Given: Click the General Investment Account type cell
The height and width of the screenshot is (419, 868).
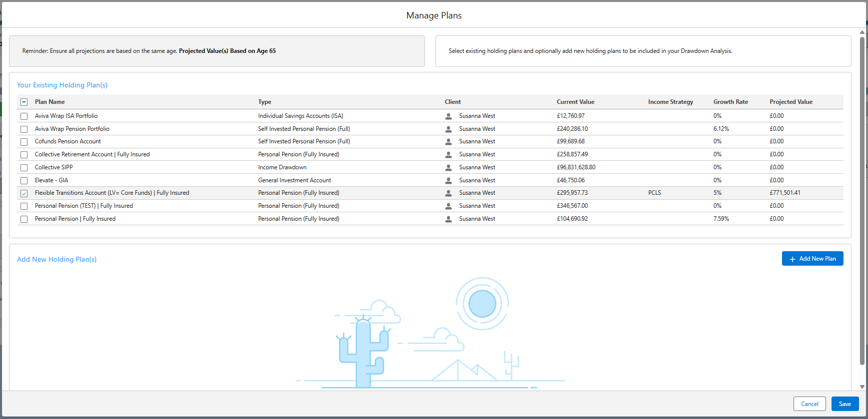Looking at the screenshot, I should 294,180.
